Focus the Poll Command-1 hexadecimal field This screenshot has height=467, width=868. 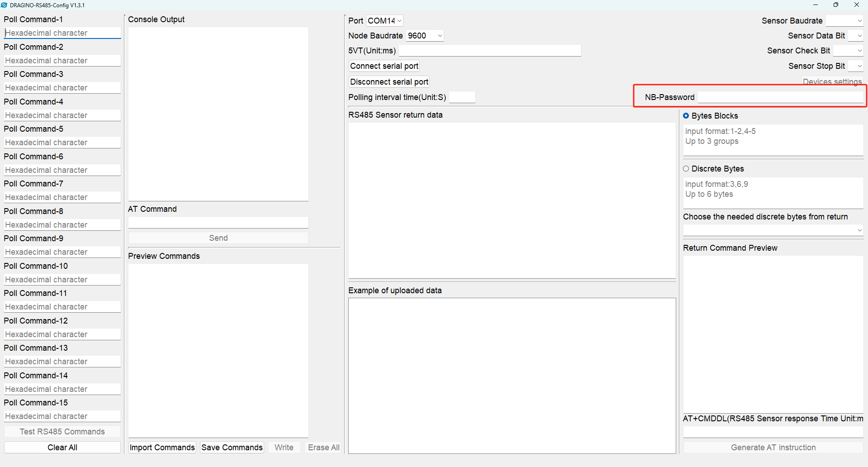tap(62, 33)
